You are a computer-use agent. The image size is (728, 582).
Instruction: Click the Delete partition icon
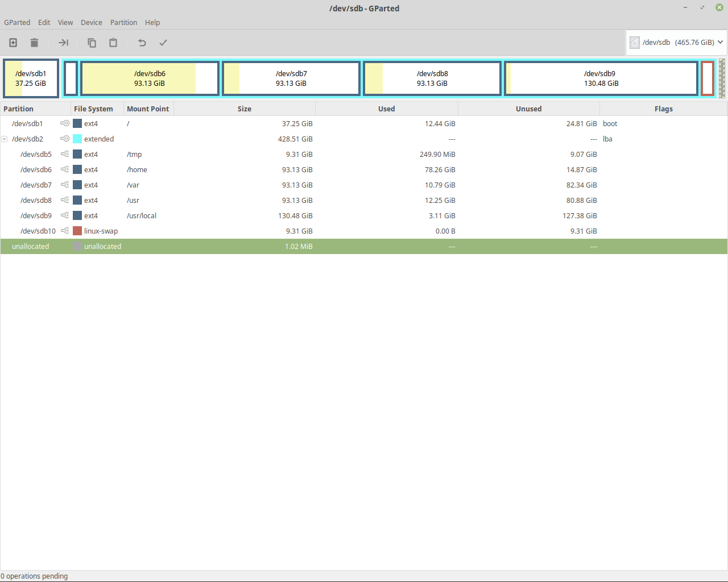click(34, 43)
